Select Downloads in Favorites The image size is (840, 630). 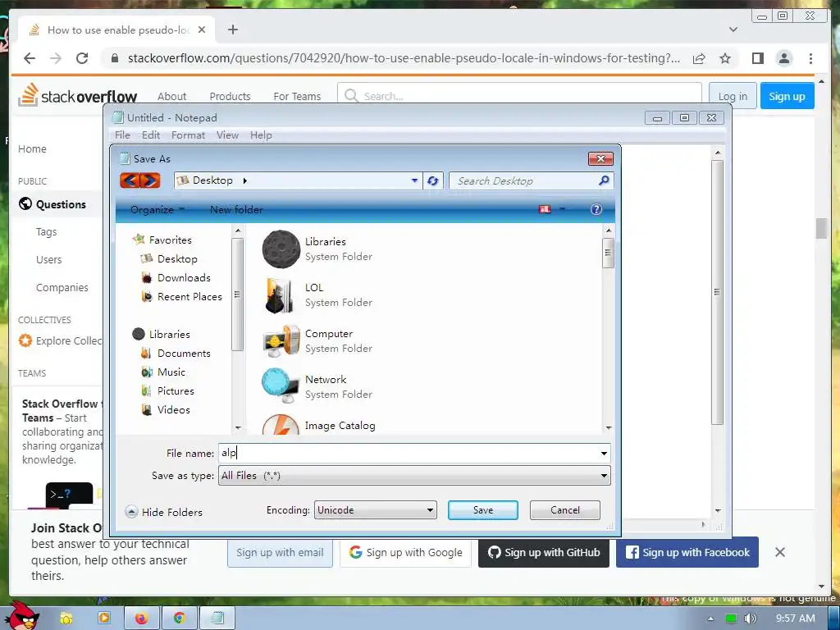[176, 277]
